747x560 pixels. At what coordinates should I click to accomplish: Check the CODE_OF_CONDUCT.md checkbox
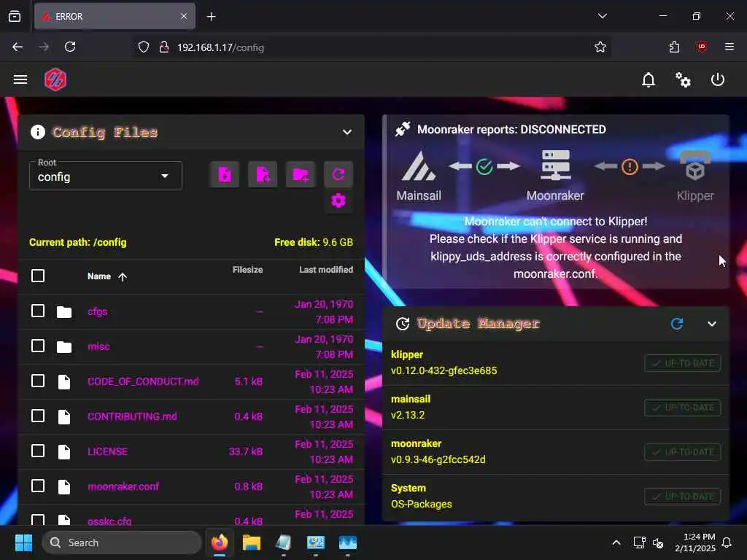38,381
